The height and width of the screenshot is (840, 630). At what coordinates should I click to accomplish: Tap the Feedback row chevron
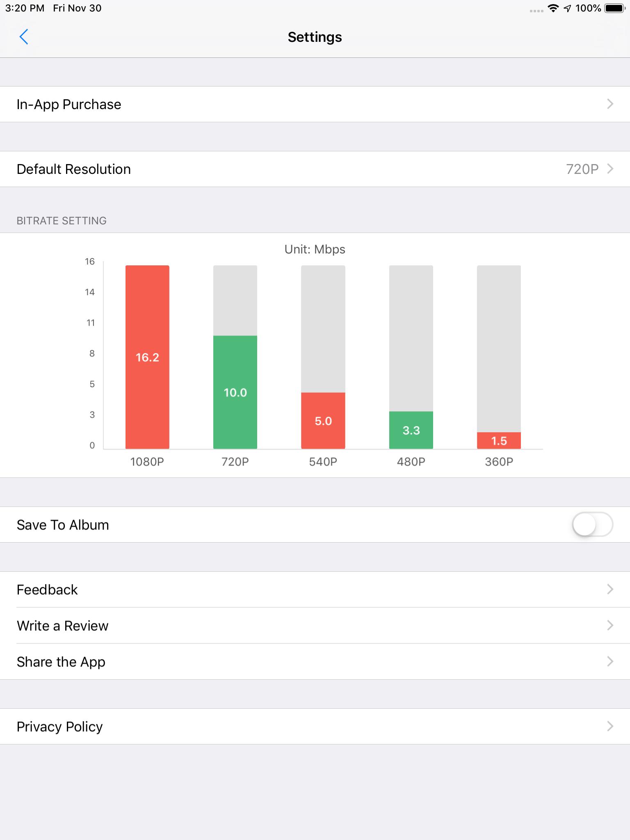coord(610,589)
